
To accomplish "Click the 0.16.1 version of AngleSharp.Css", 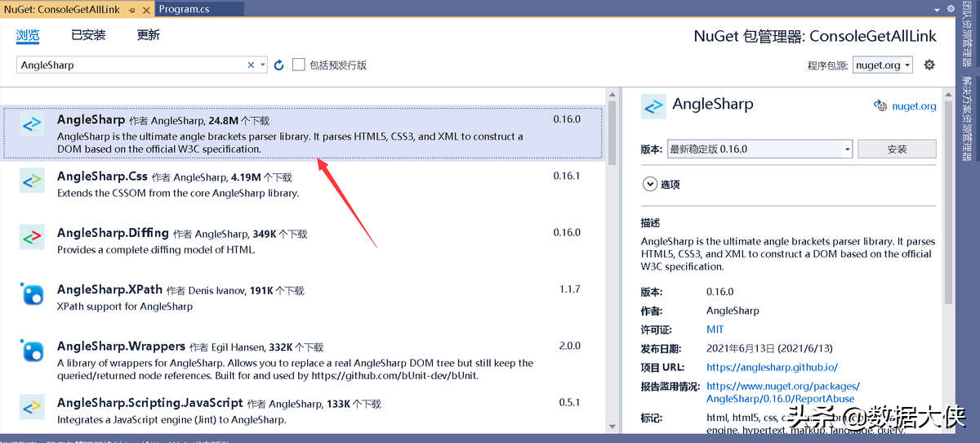I will (x=567, y=176).
